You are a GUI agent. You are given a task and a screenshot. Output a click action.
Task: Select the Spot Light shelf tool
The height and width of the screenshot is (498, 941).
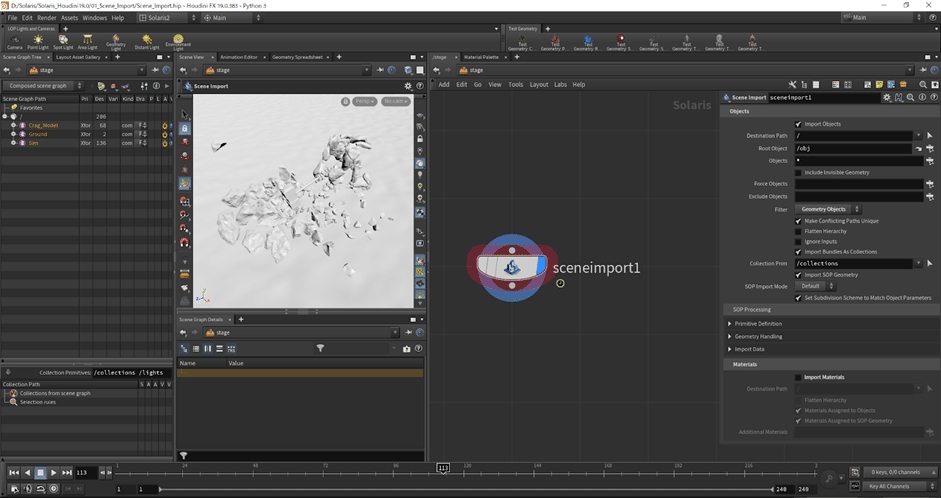pyautogui.click(x=63, y=41)
